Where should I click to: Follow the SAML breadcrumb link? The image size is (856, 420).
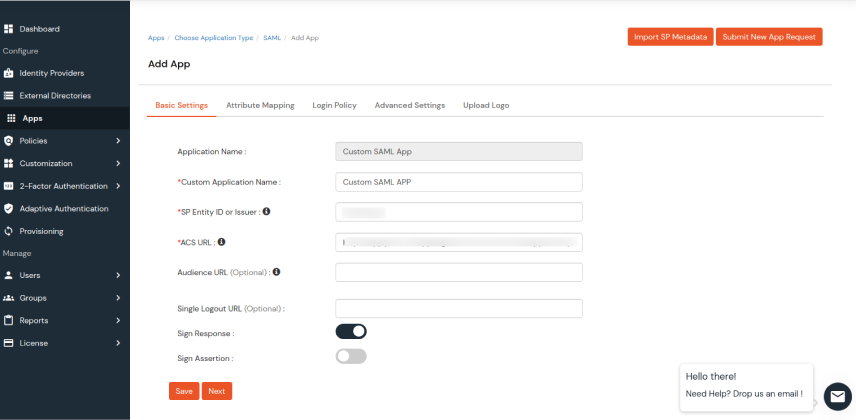point(272,38)
